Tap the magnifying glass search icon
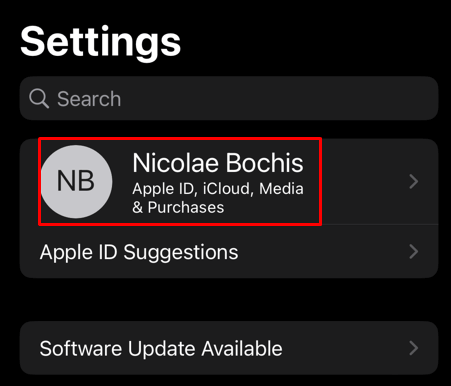451x386 pixels. [x=39, y=99]
